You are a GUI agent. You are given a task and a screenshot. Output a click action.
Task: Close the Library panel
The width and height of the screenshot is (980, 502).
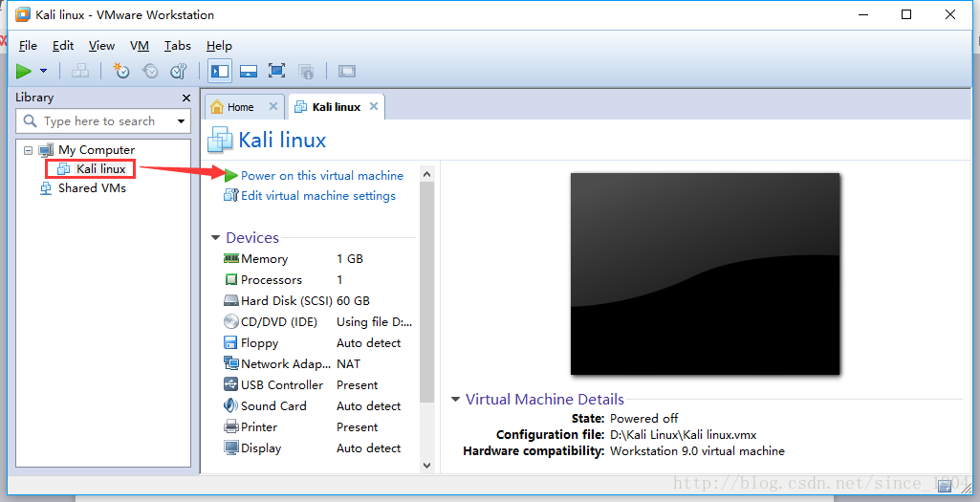[185, 98]
